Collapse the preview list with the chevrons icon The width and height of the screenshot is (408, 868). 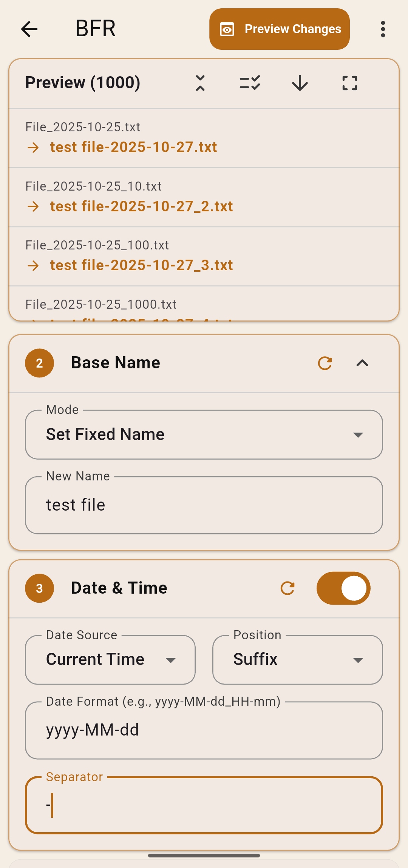pos(200,83)
